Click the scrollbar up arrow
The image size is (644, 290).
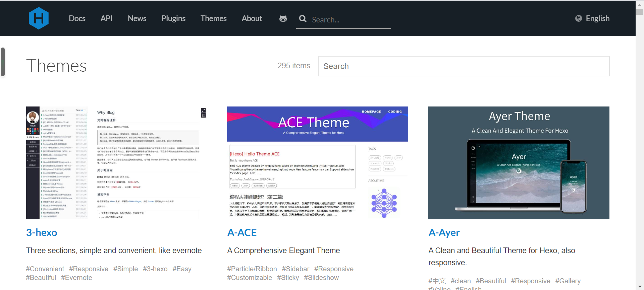pos(640,4)
